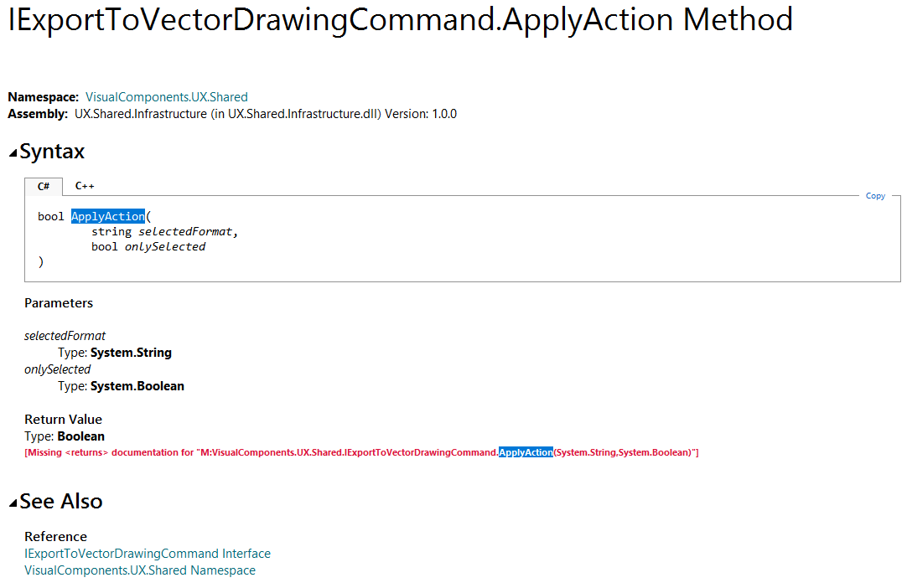Click the italic selectedFormat entry under Parameters

coord(65,336)
